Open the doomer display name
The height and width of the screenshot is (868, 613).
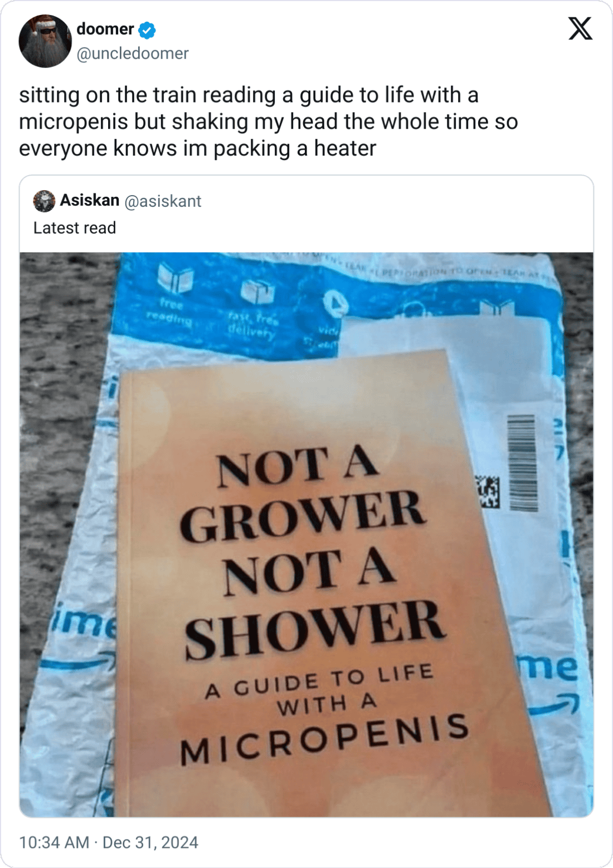coord(105,29)
